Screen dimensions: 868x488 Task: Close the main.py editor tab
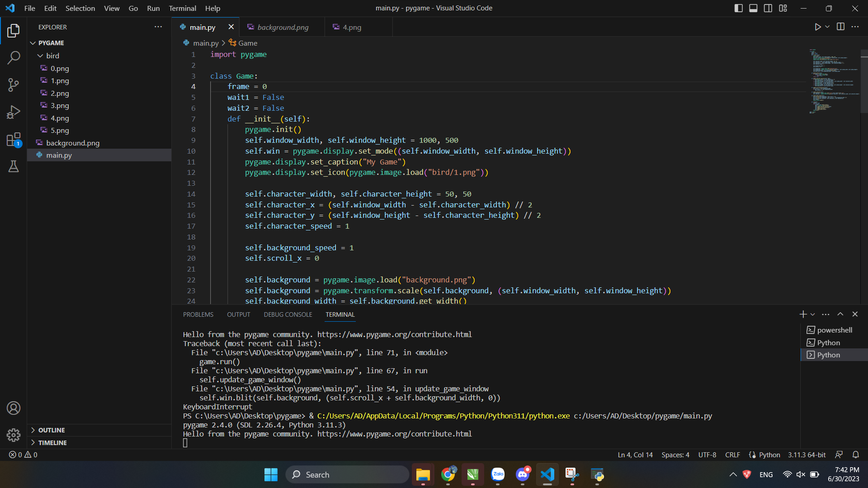point(231,27)
